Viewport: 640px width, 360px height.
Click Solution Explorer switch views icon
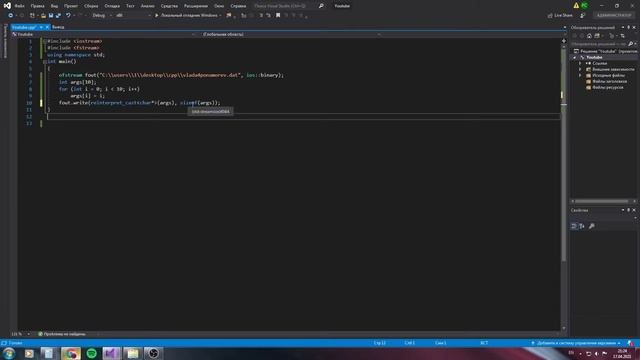click(597, 36)
